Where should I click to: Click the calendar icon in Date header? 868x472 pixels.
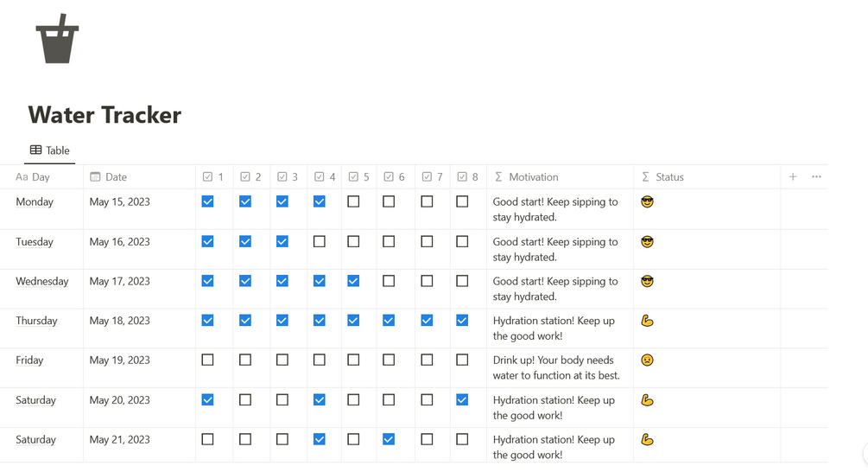(x=95, y=176)
